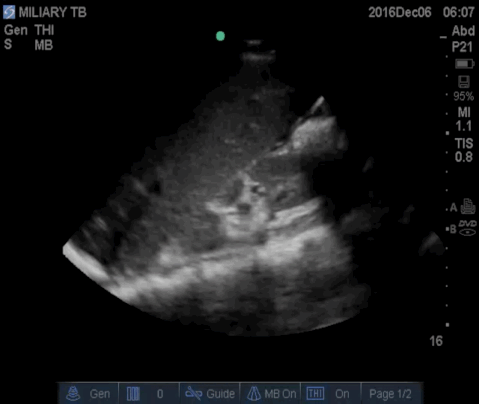Click the transducer icon on Gen softkey
The image size is (479, 404).
73,393
